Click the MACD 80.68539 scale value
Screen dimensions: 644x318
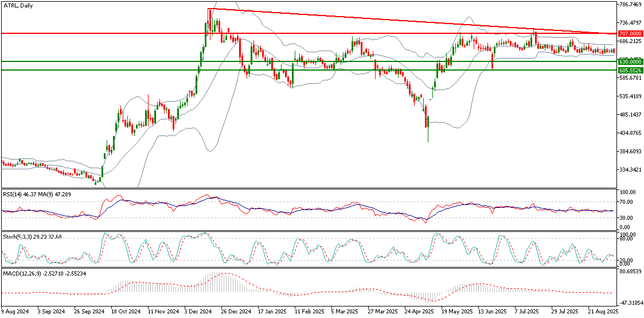tap(630, 271)
